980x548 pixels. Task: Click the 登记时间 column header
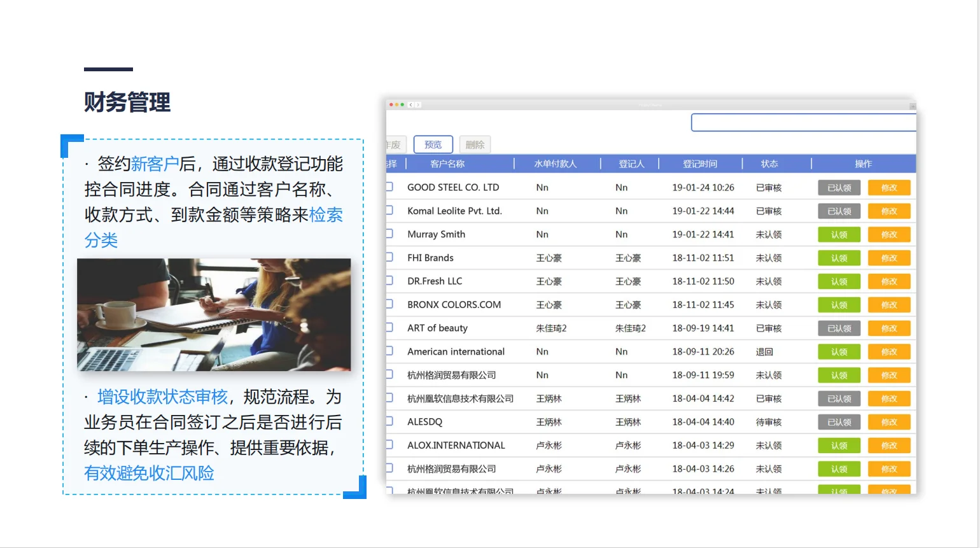701,163
